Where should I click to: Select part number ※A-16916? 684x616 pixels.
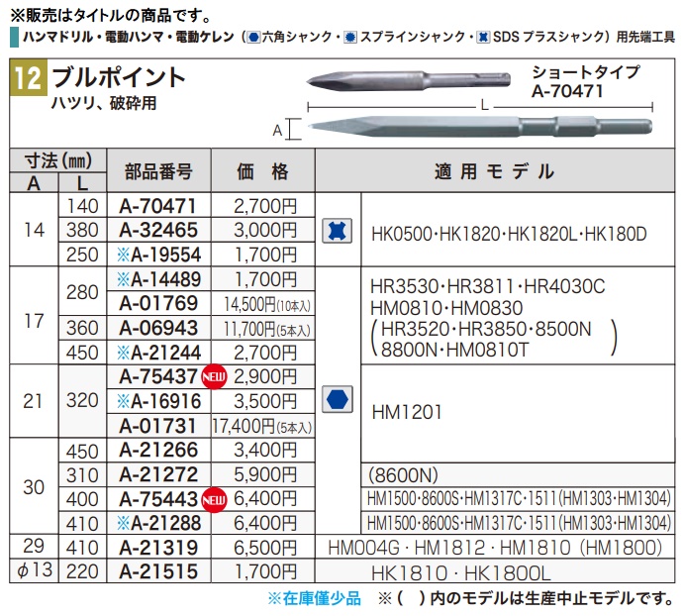(158, 402)
